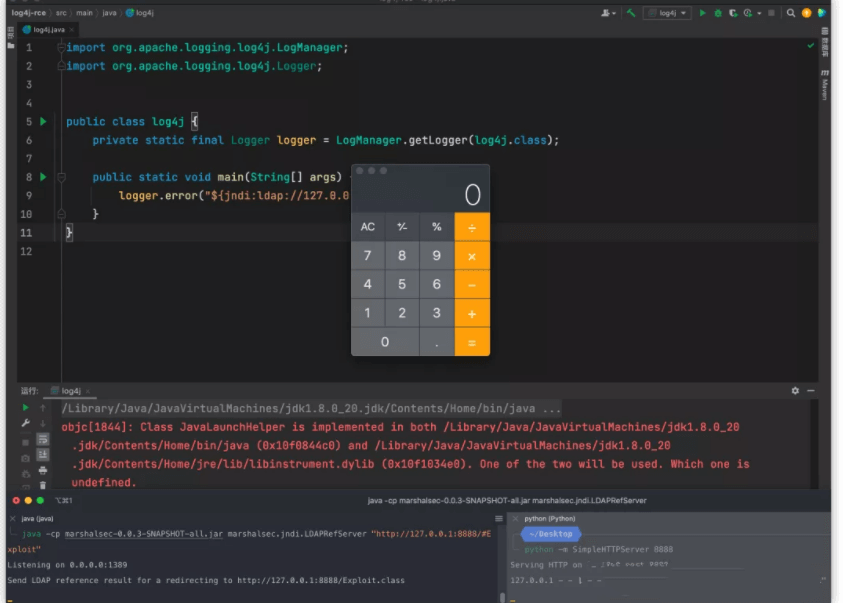Open the database tool window stripe
The height and width of the screenshot is (603, 843).
[825, 43]
